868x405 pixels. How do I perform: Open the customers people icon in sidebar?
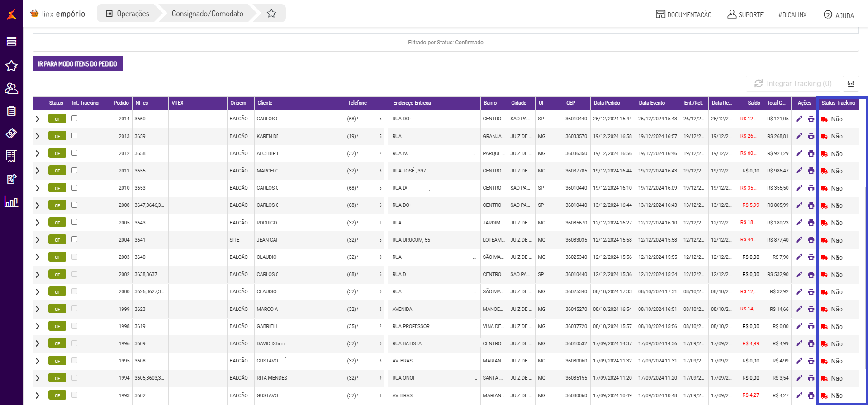point(11,88)
